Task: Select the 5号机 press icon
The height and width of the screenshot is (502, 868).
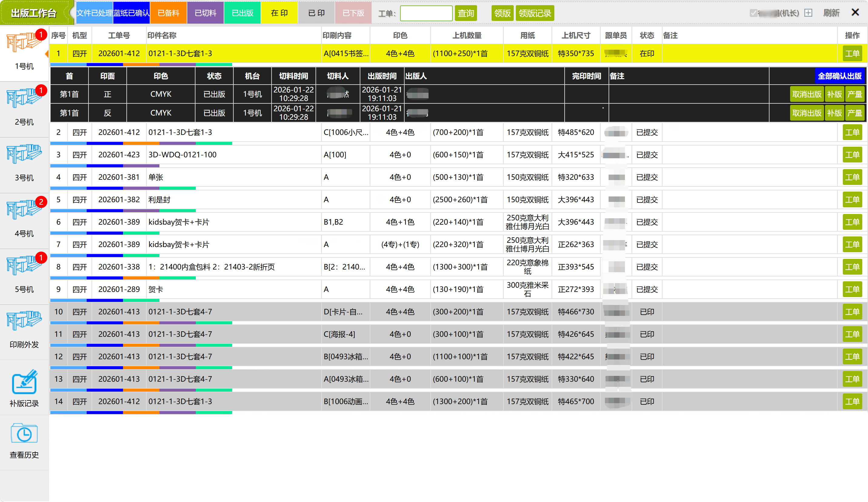Action: (x=24, y=266)
